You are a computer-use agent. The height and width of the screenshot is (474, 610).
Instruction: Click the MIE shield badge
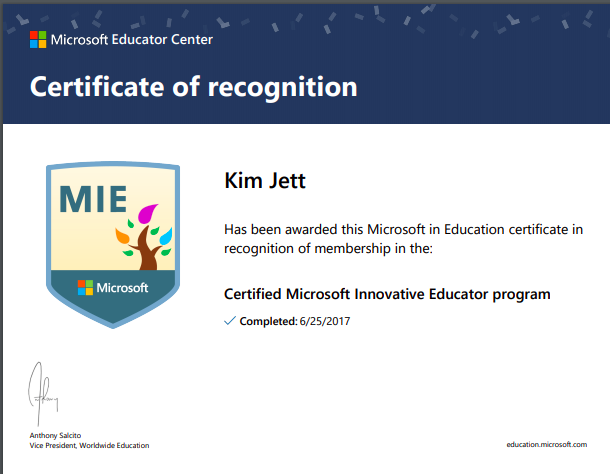[x=113, y=245]
